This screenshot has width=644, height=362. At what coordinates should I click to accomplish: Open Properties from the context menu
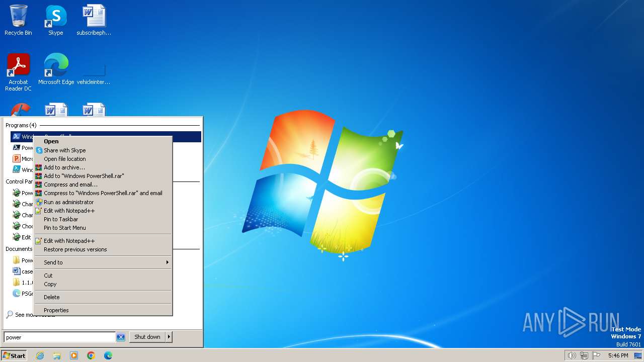coord(103,310)
